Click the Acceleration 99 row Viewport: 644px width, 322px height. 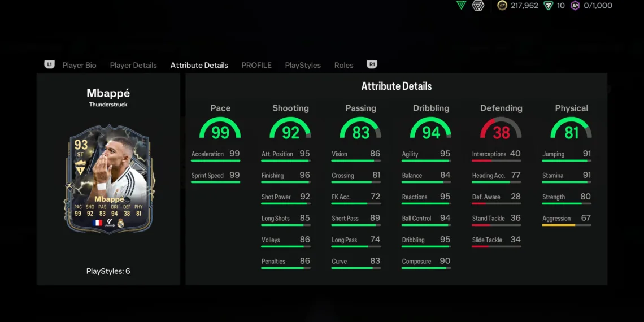[x=216, y=155]
